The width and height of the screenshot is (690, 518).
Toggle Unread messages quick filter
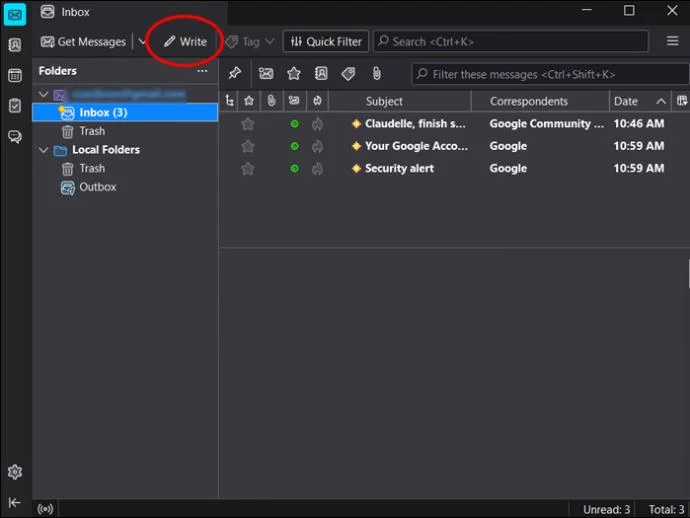click(x=266, y=73)
